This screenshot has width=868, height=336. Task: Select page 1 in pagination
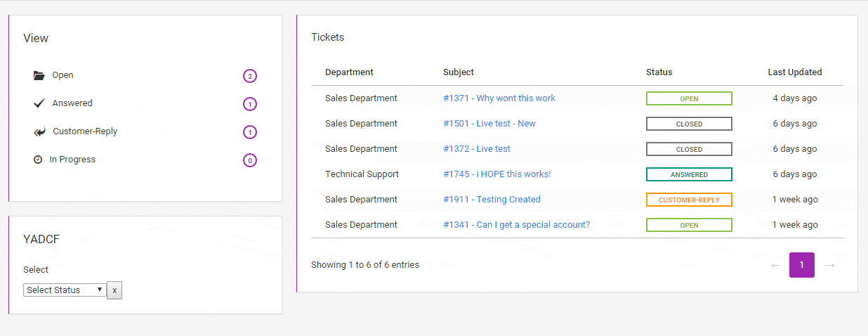click(x=801, y=265)
